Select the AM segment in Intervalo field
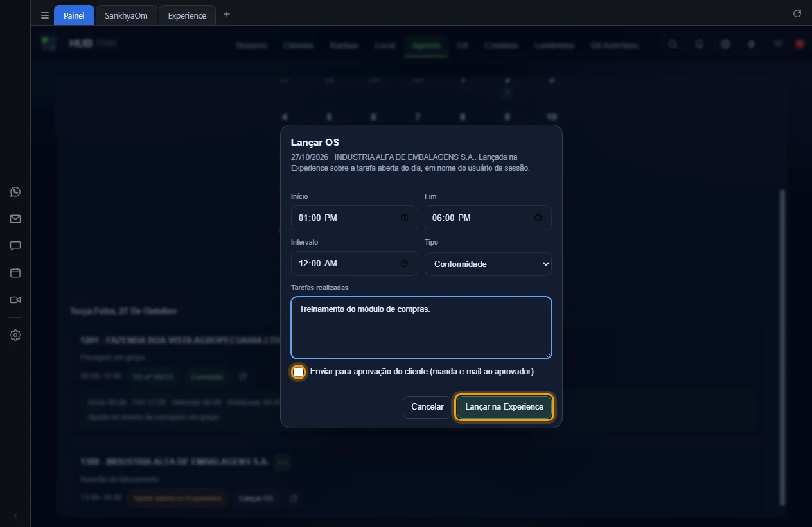 point(331,263)
